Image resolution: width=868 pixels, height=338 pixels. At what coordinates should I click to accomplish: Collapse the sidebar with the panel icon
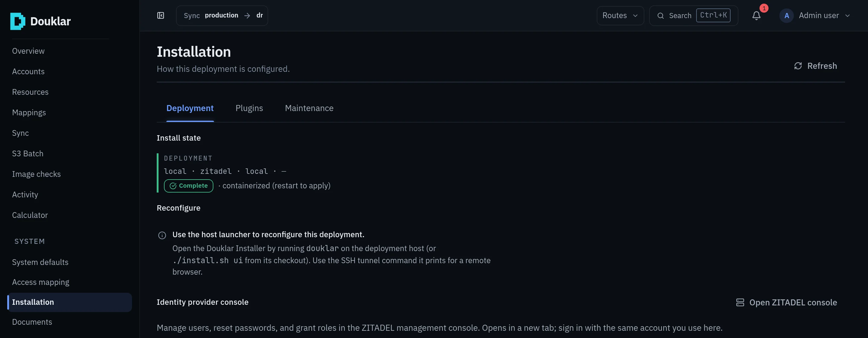(161, 15)
